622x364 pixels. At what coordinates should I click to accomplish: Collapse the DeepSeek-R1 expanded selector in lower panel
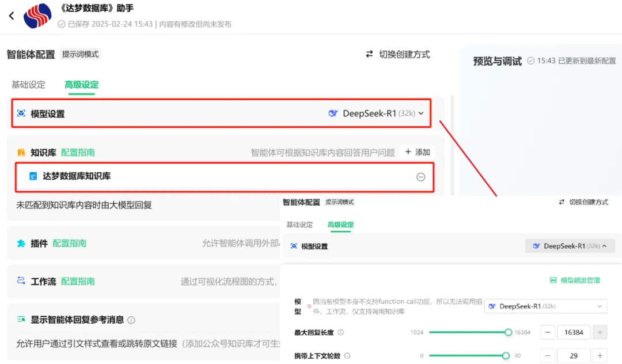point(570,246)
